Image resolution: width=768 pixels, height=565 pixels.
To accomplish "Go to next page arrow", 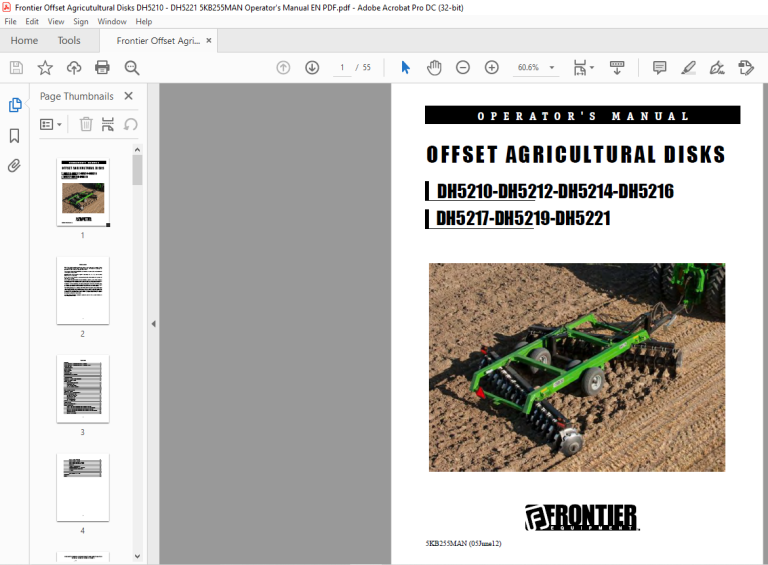I will 312,68.
